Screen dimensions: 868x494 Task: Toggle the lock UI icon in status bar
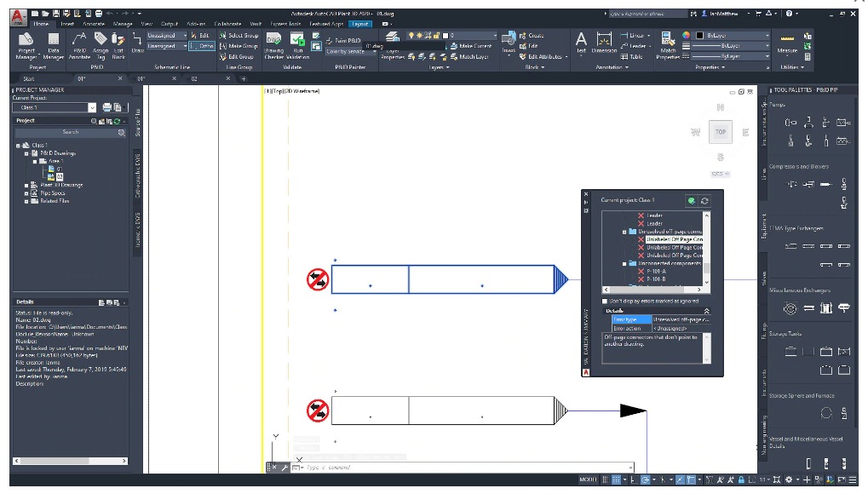pyautogui.click(x=741, y=480)
